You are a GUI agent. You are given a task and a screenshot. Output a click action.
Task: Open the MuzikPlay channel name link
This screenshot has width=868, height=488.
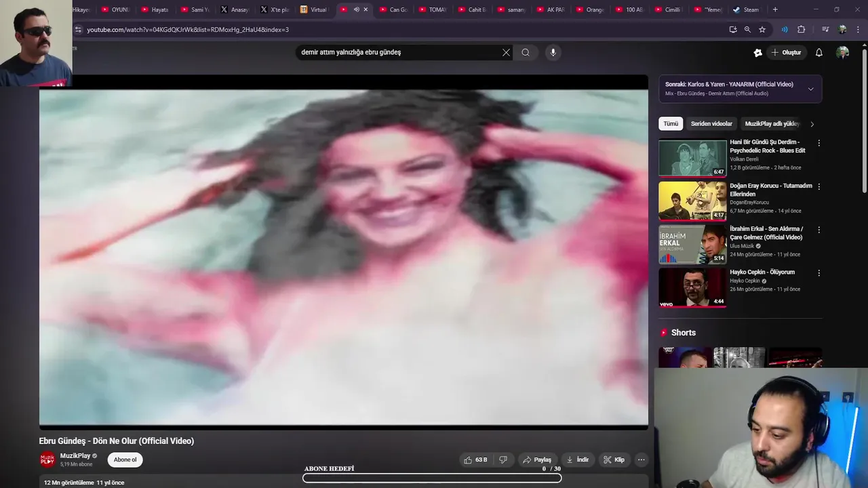pos(75,456)
